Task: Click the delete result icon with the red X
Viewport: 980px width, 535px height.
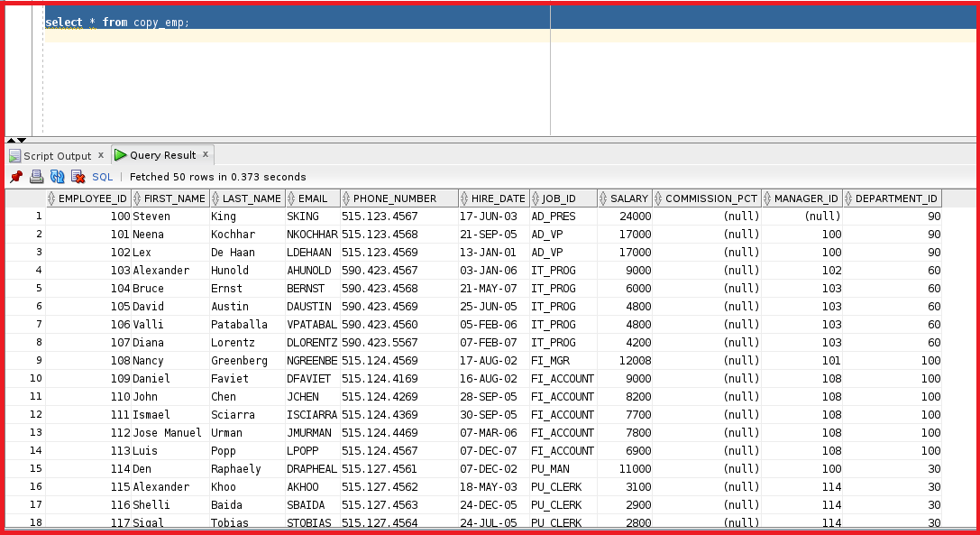Action: tap(78, 177)
